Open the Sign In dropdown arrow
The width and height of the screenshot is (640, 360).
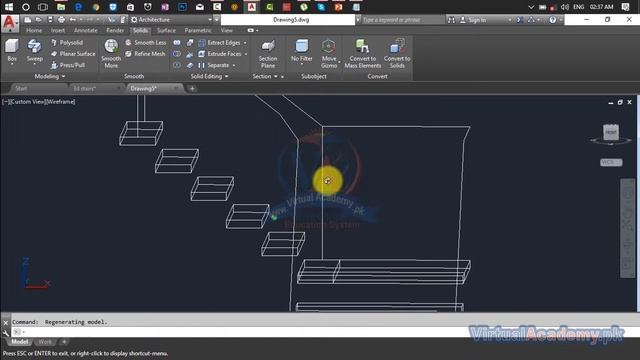(x=510, y=20)
